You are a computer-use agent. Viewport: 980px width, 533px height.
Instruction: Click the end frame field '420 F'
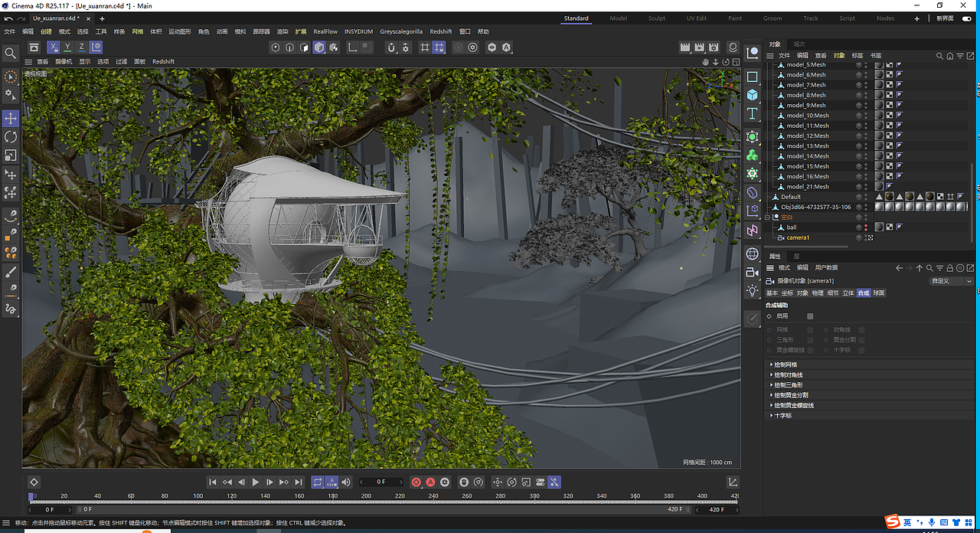(717, 509)
